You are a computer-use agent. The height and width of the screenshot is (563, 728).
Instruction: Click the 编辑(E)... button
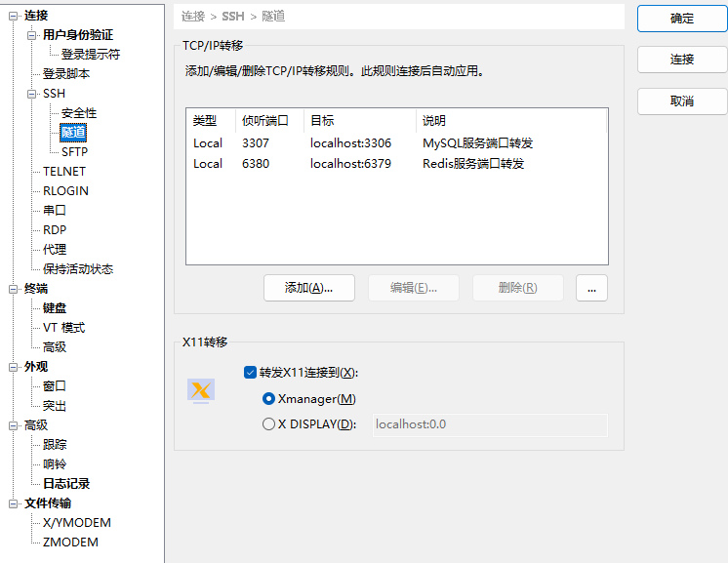pyautogui.click(x=414, y=288)
